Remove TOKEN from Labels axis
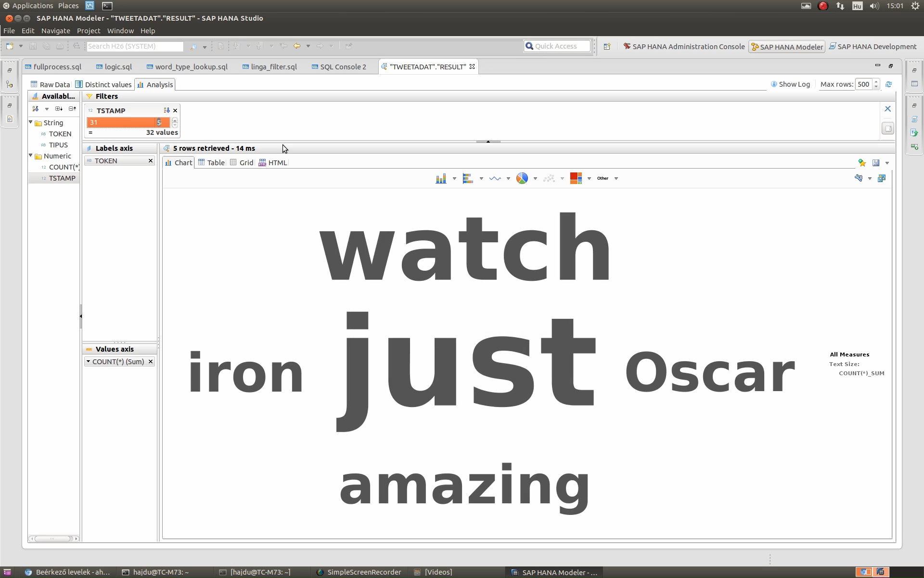Image resolution: width=924 pixels, height=578 pixels. [x=150, y=160]
